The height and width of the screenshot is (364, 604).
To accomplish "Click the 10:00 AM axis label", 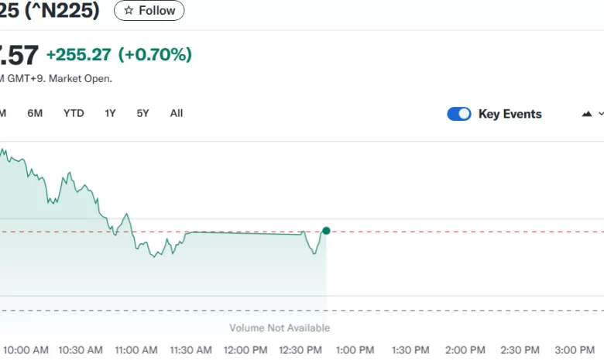I will (27, 350).
